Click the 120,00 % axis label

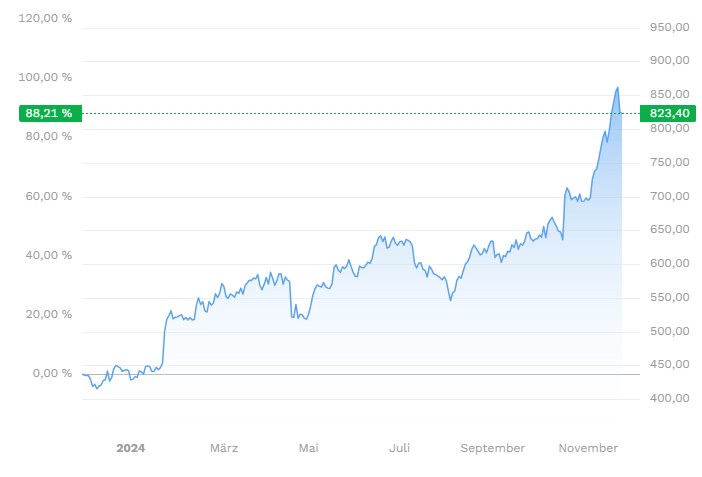(45, 18)
